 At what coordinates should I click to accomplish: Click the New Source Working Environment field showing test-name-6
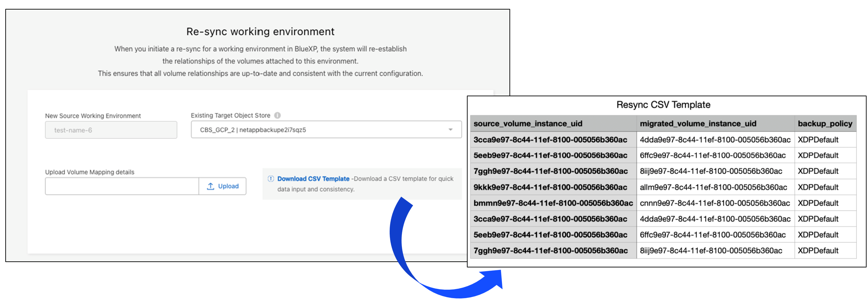[111, 130]
